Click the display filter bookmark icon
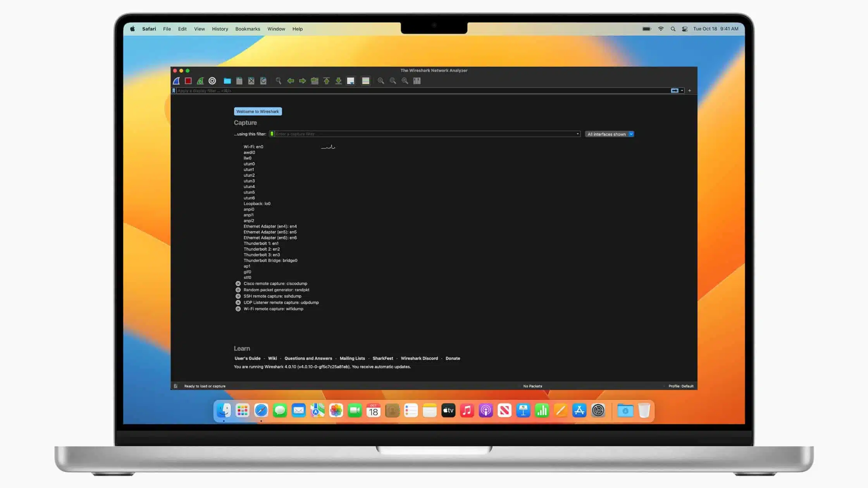The height and width of the screenshot is (488, 868). tap(174, 91)
